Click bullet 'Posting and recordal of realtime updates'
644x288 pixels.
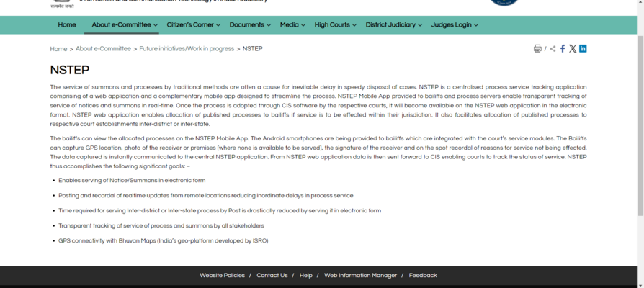coord(206,196)
